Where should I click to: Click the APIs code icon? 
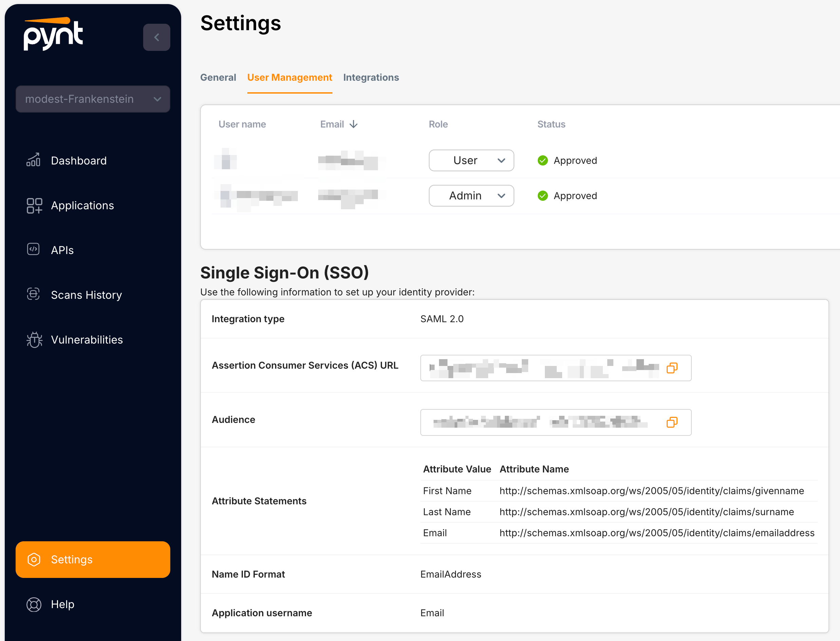pos(34,250)
